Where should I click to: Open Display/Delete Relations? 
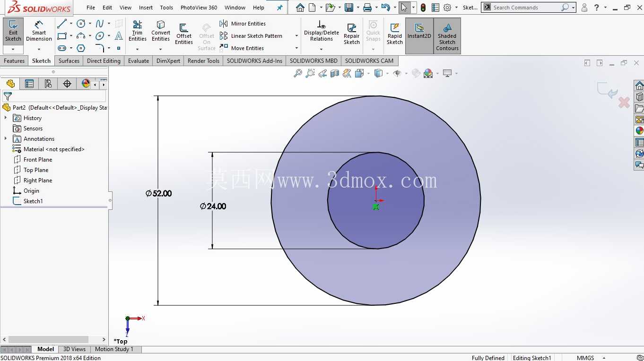pyautogui.click(x=322, y=31)
